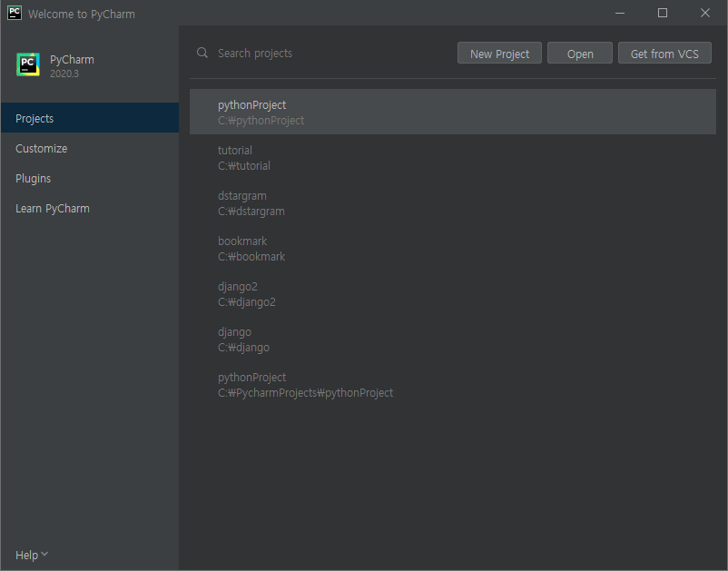Switch to the Customize tab
The image size is (728, 571).
(x=90, y=149)
